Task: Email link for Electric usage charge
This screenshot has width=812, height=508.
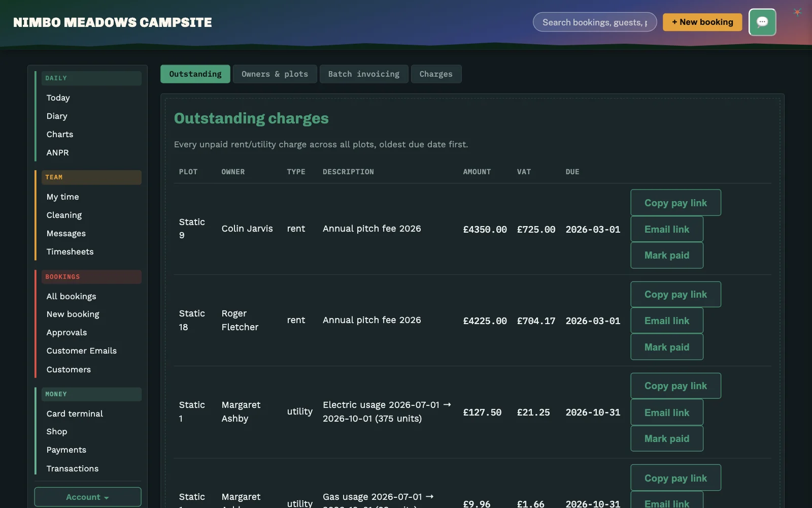Action: click(667, 412)
